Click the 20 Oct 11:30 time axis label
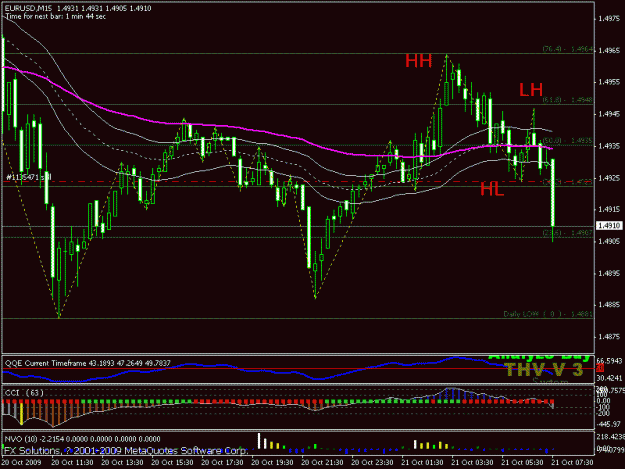 (72, 463)
